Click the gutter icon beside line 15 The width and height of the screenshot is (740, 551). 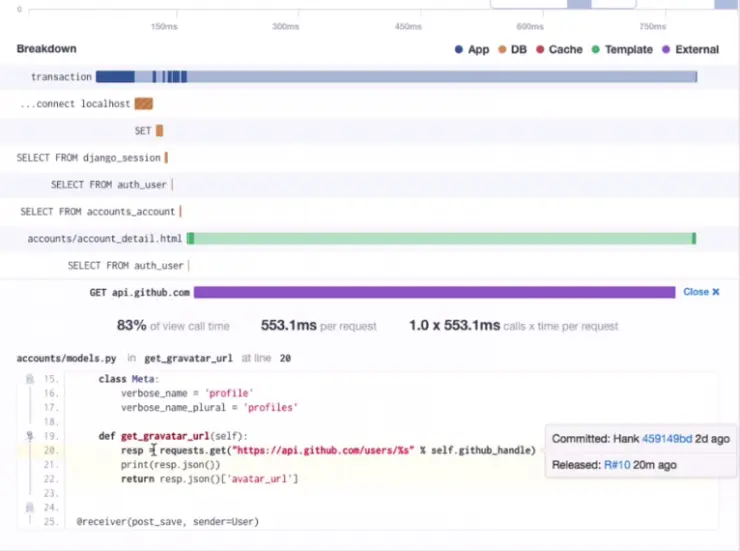[x=29, y=379]
